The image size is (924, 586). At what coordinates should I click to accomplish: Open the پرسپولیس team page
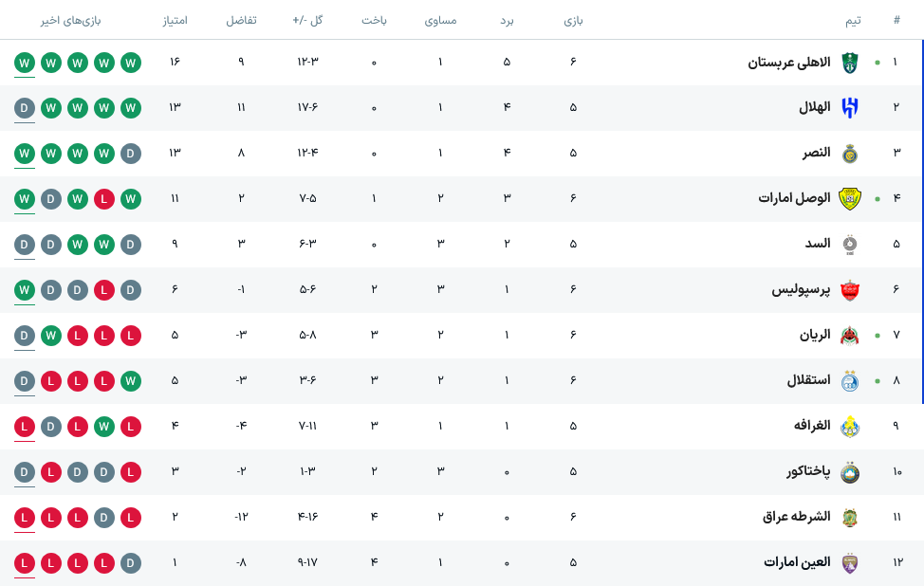pos(801,289)
